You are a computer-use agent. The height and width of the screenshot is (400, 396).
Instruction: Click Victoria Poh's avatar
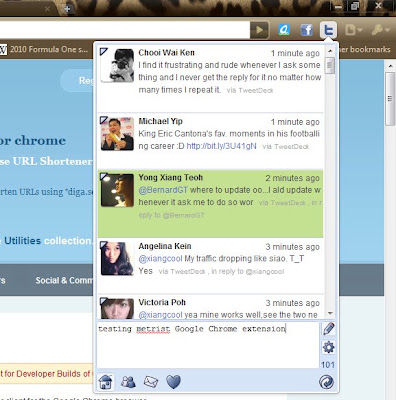pyautogui.click(x=117, y=309)
